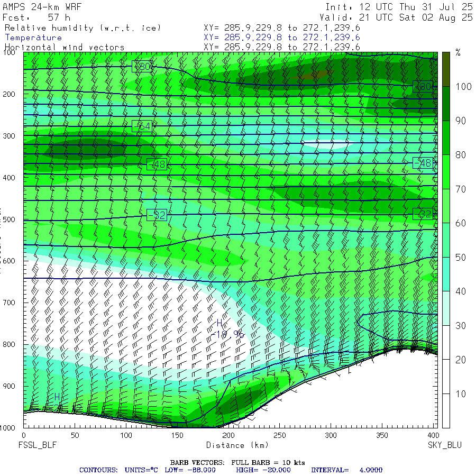Click the colorbar tick label '30'
476x476 pixels.
461,326
